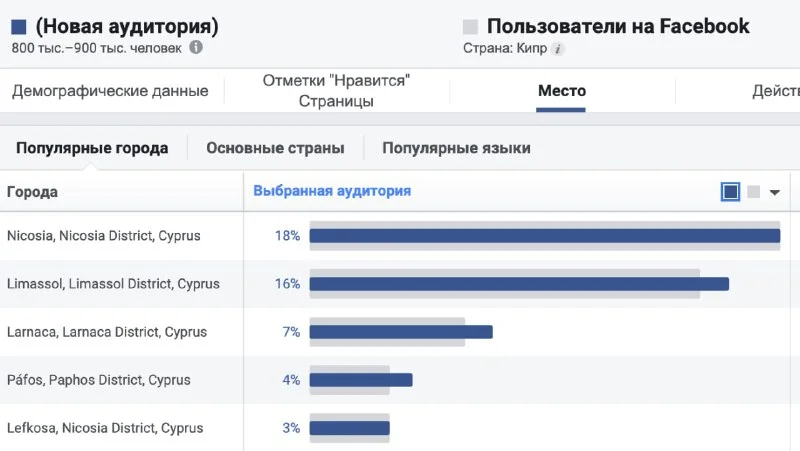Screen dimensions: 800x451
Task: Select Larnaca, Larnaca District row
Action: point(106,332)
